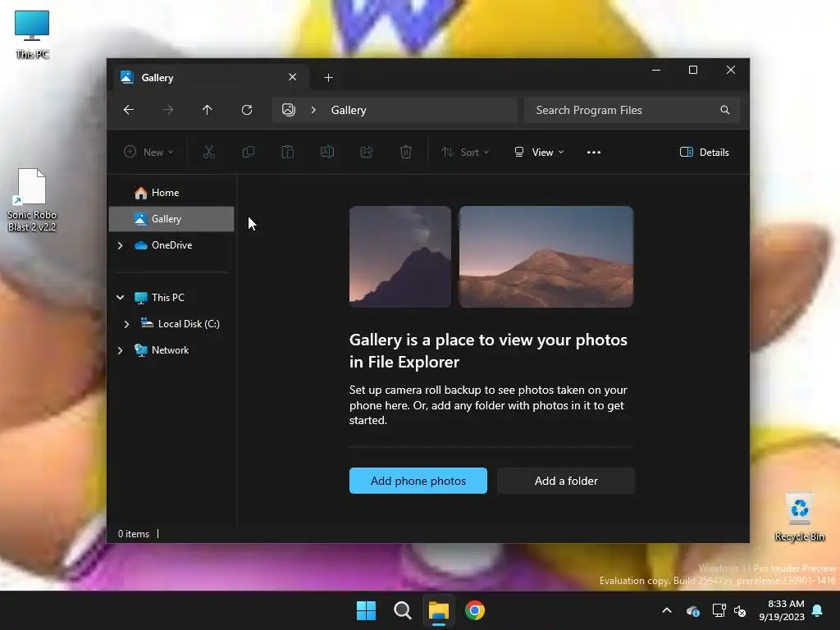Open the notifications bell
The height and width of the screenshot is (630, 840).
point(818,610)
